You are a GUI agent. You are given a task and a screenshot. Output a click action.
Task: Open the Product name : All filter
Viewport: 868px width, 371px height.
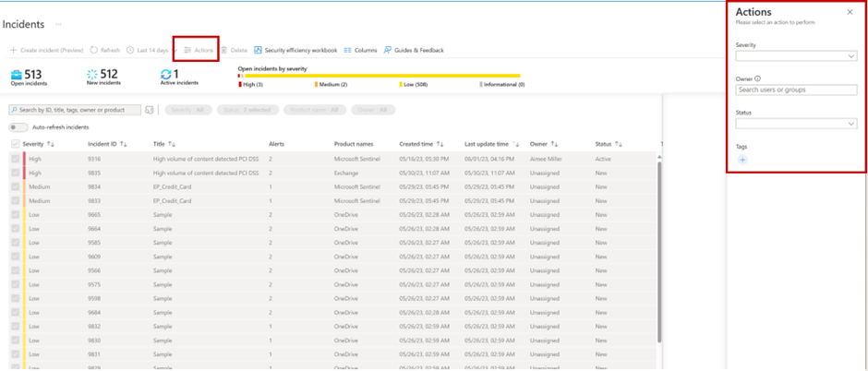[315, 110]
